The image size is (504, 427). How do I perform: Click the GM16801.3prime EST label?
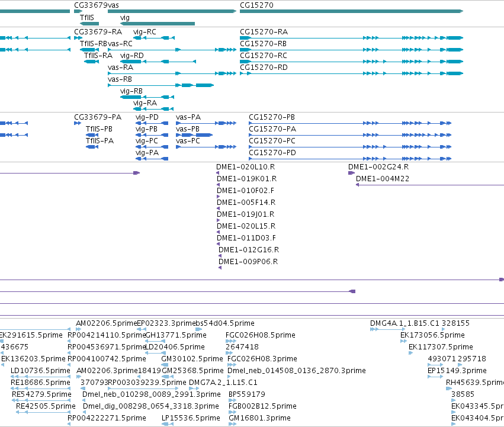pyautogui.click(x=260, y=418)
